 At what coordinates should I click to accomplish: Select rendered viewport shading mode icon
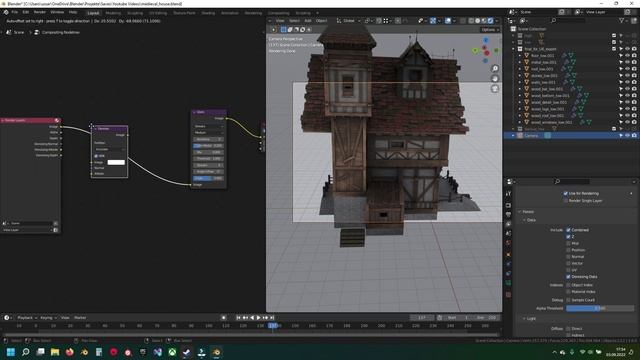pyautogui.click(x=491, y=20)
